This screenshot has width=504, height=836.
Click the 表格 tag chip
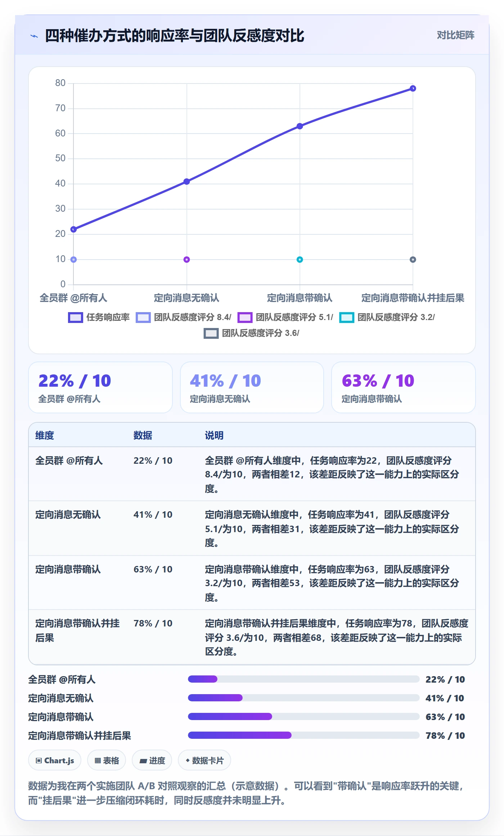click(x=107, y=760)
